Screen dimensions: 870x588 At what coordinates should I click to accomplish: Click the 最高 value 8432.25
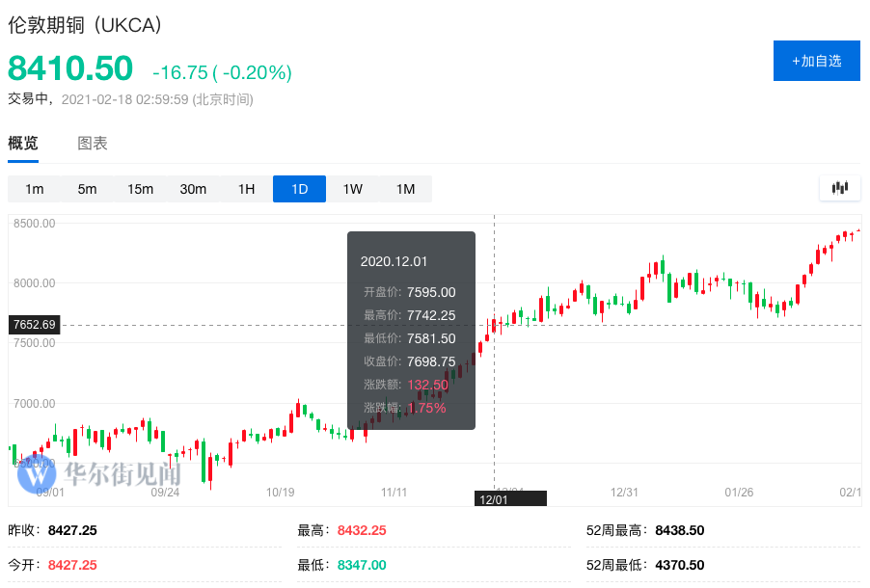362,529
